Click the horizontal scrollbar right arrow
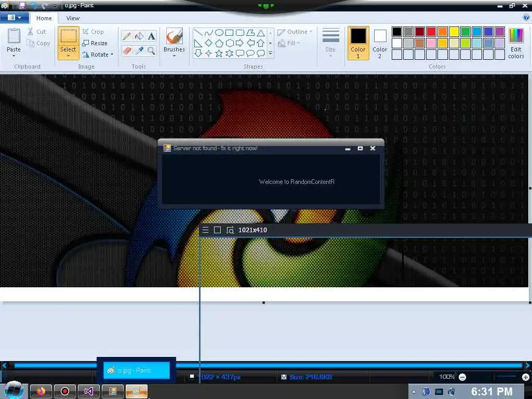 tap(528, 365)
